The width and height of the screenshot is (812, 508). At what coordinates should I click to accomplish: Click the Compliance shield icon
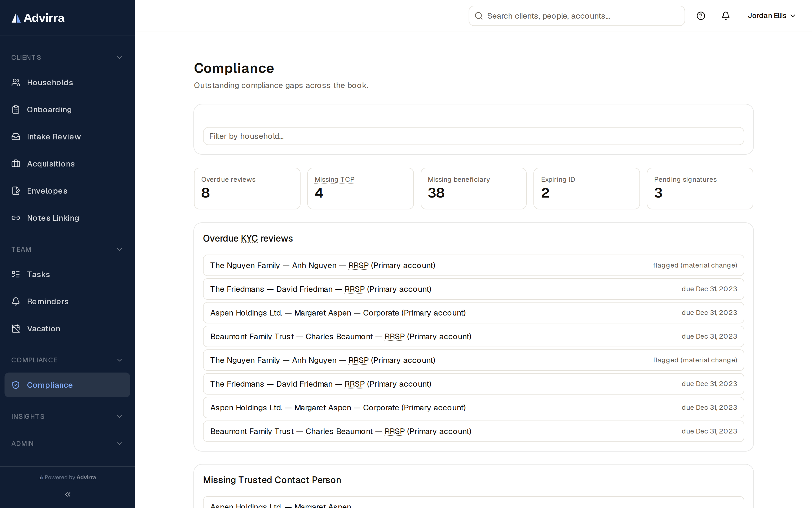(x=16, y=385)
